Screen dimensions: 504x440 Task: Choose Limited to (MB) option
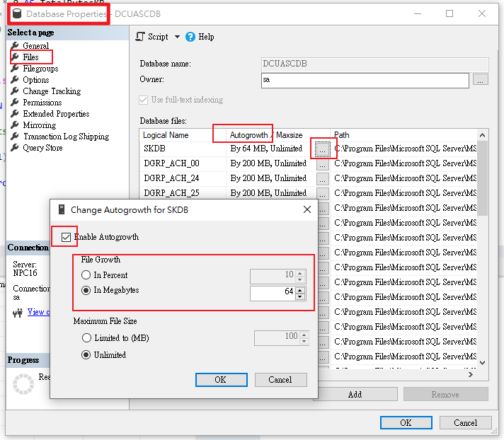86,338
